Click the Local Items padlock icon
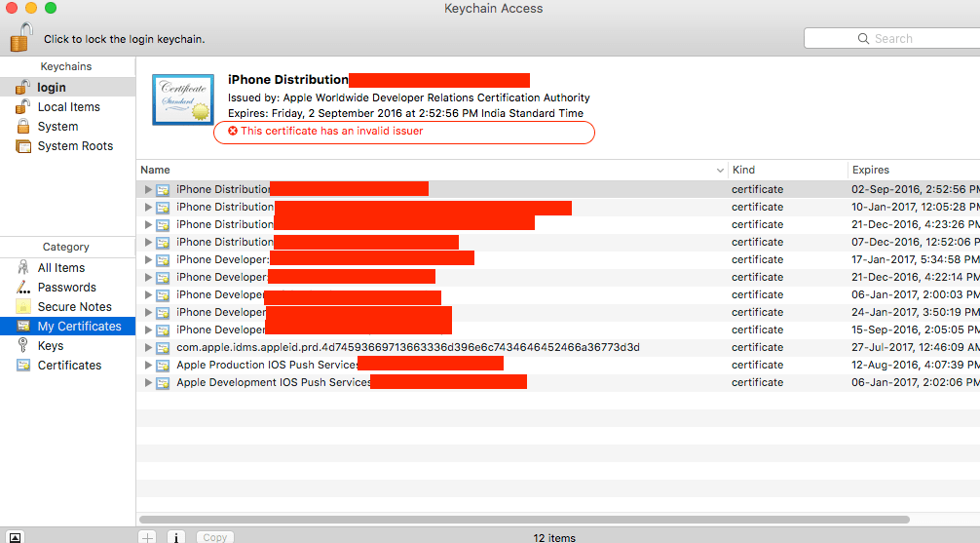 point(23,106)
